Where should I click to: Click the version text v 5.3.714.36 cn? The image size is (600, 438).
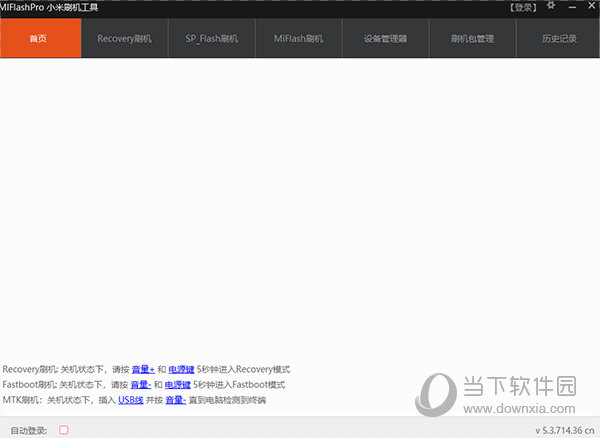click(564, 430)
